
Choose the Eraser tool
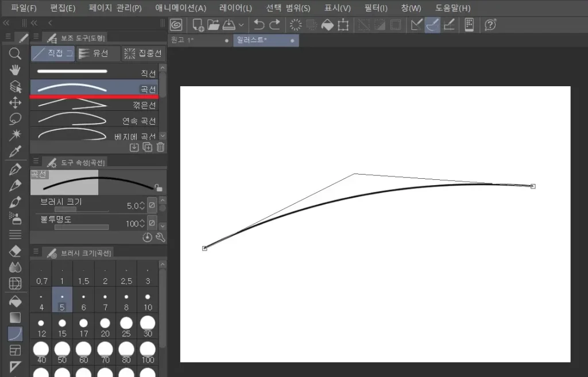pos(16,251)
